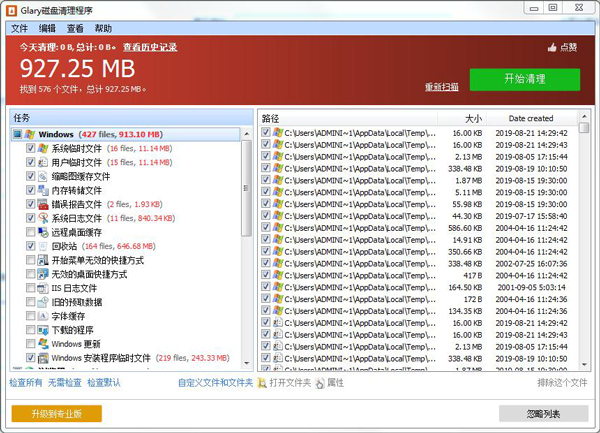Uncheck the 用户临时文件 checkbox
The width and height of the screenshot is (600, 433).
pos(31,162)
